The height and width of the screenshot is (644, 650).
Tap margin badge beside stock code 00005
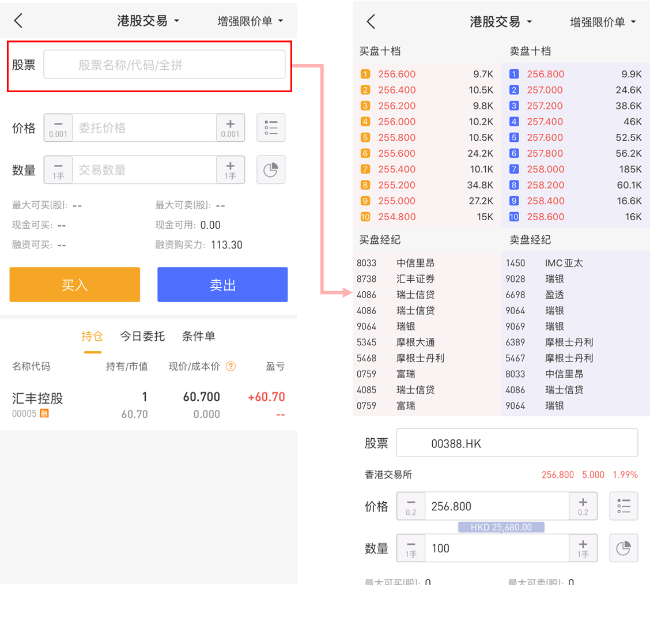coord(44,413)
